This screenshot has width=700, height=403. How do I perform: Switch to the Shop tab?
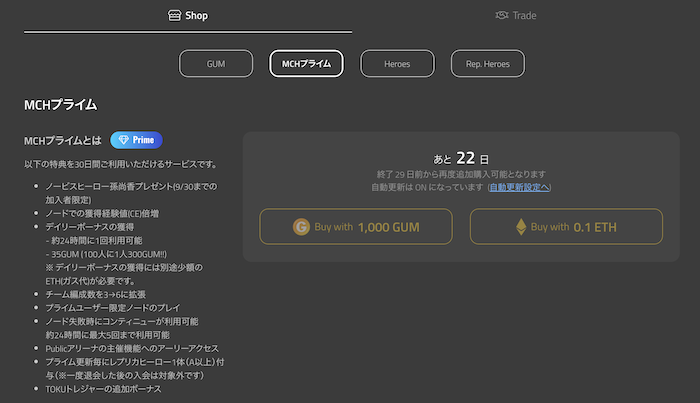coord(188,16)
